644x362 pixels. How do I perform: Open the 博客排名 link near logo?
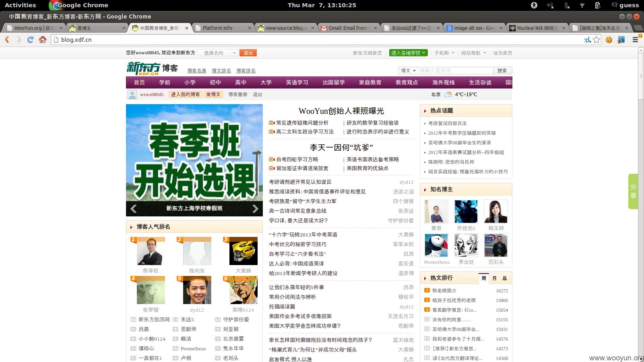coord(246,71)
